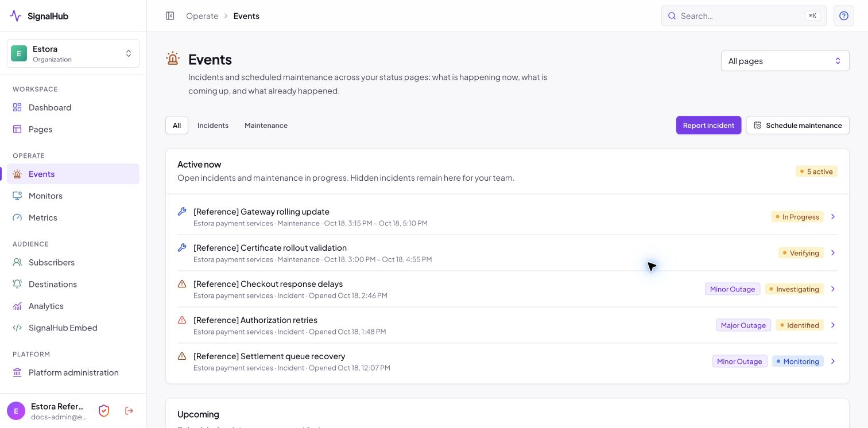Open Certificate rollout validation event title
The image size is (868, 428).
click(x=270, y=248)
